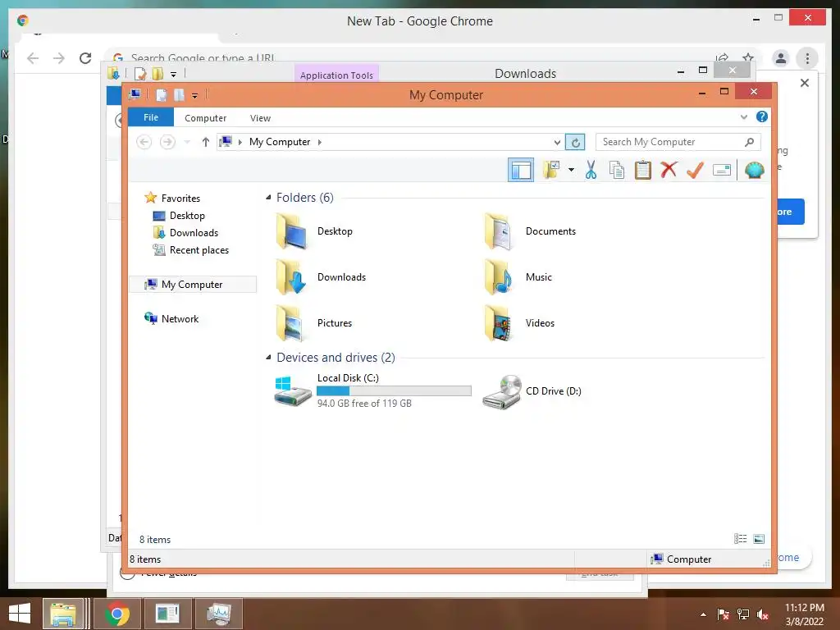Click Chrome's back navigation arrow

(x=33, y=58)
